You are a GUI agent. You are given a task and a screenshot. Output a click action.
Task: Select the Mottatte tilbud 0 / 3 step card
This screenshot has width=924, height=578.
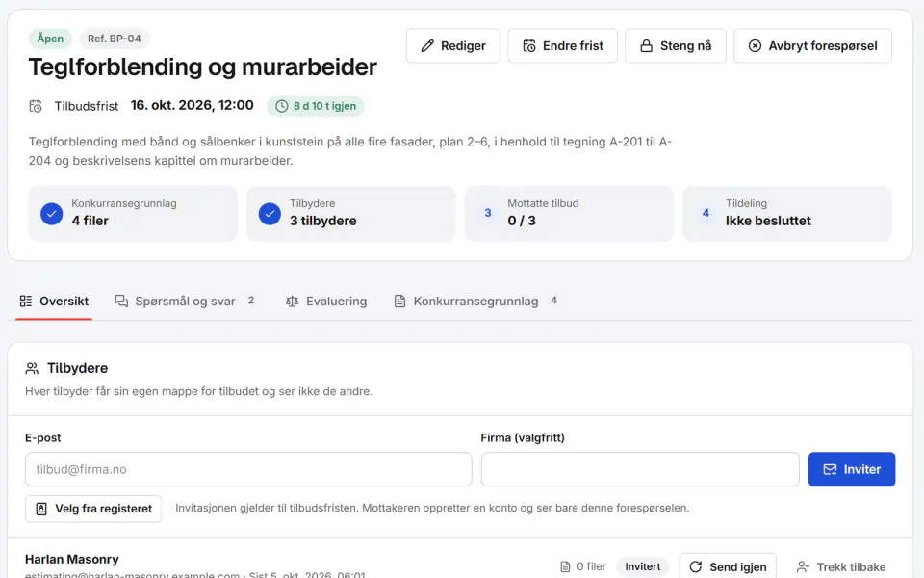tap(569, 214)
